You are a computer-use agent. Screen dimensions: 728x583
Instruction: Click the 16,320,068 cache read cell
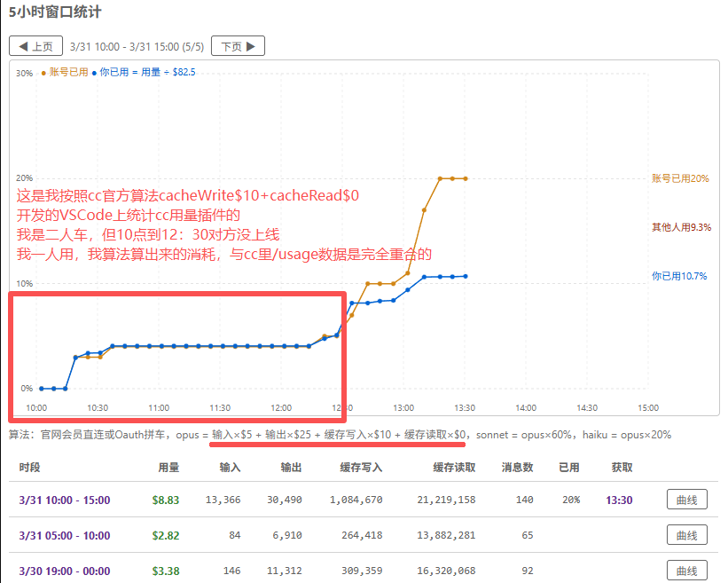pyautogui.click(x=446, y=571)
